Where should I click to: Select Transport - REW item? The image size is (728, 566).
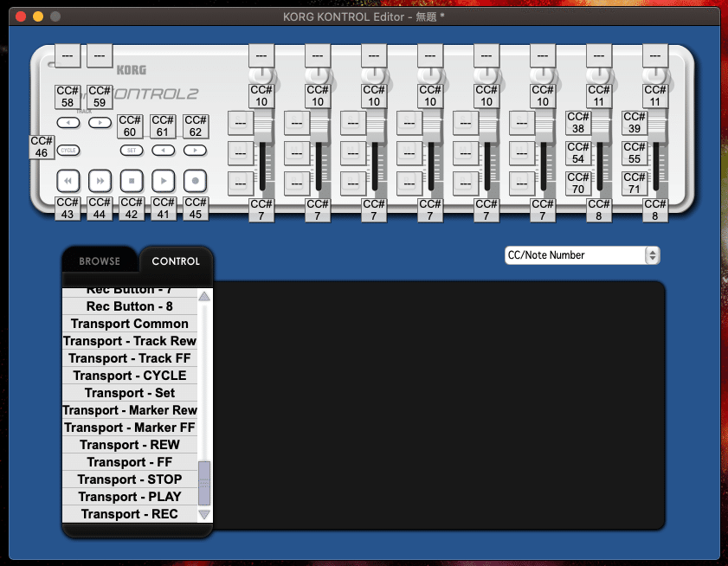tap(130, 445)
